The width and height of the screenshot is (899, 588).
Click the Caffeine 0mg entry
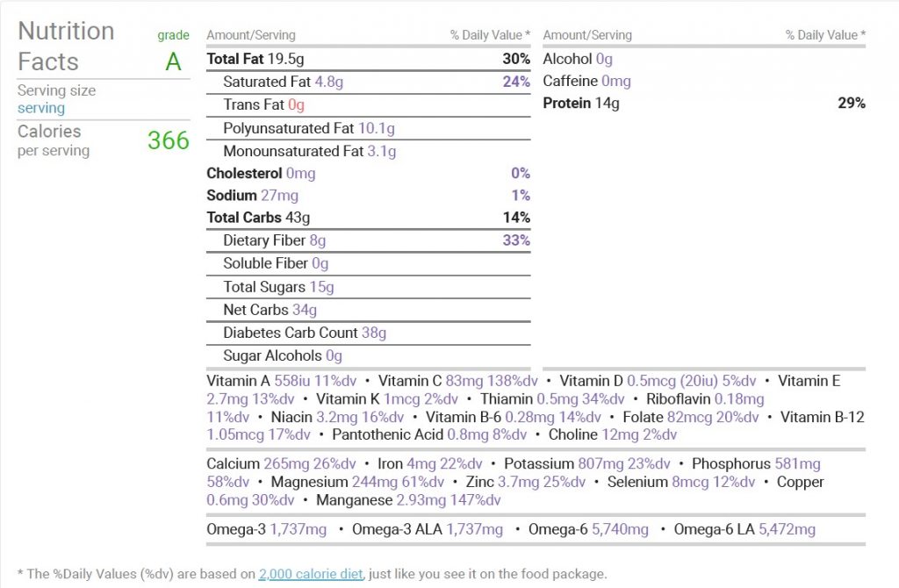click(586, 82)
